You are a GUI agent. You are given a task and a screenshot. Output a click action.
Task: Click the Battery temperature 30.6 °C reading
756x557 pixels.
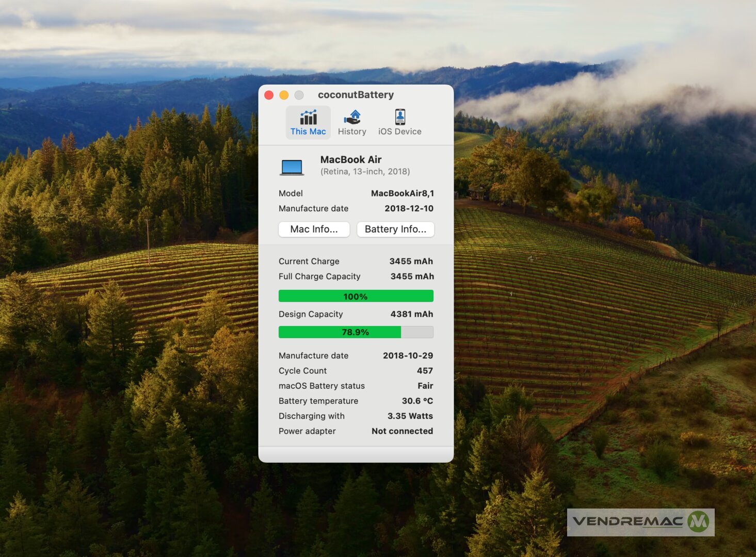tap(417, 401)
